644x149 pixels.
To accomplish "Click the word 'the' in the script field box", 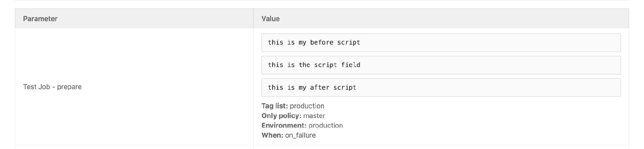I will coord(304,65).
